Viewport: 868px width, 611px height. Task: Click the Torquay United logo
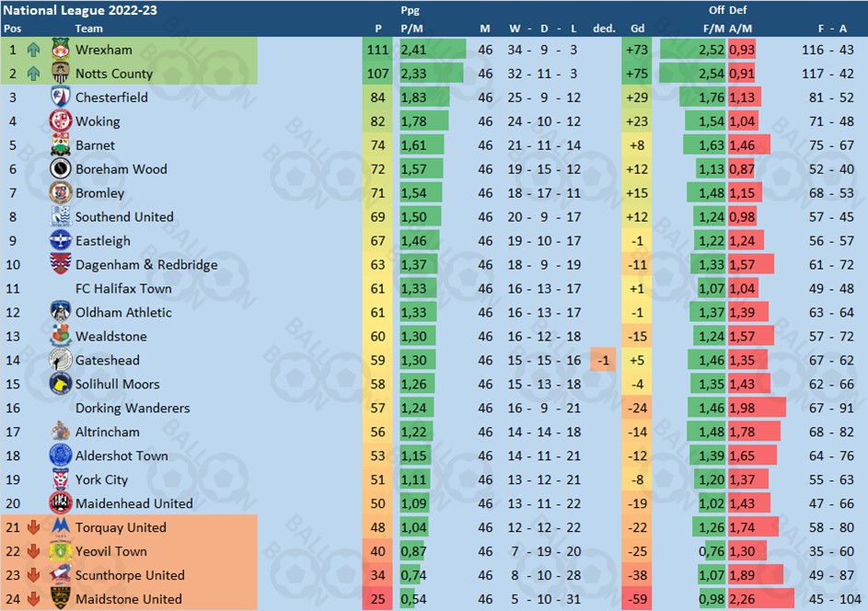coord(61,525)
